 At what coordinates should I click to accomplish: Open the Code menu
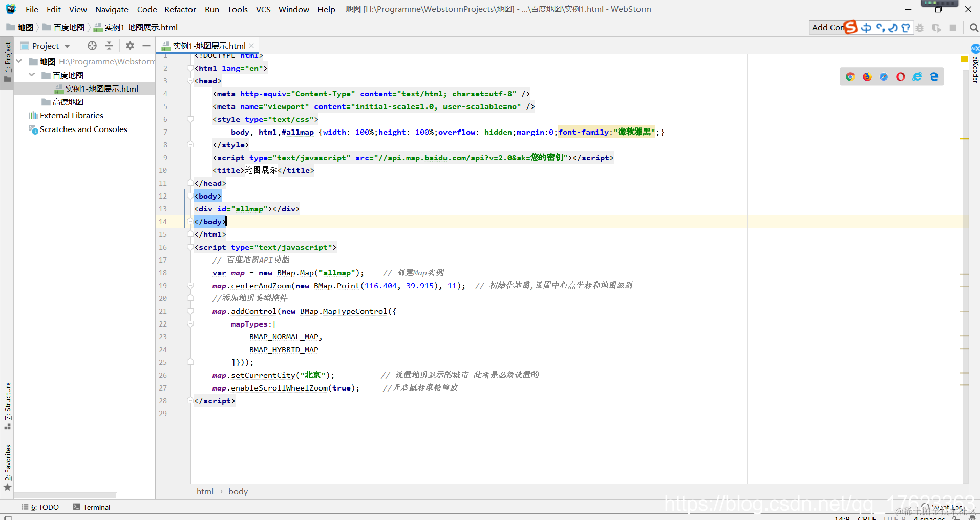click(147, 9)
